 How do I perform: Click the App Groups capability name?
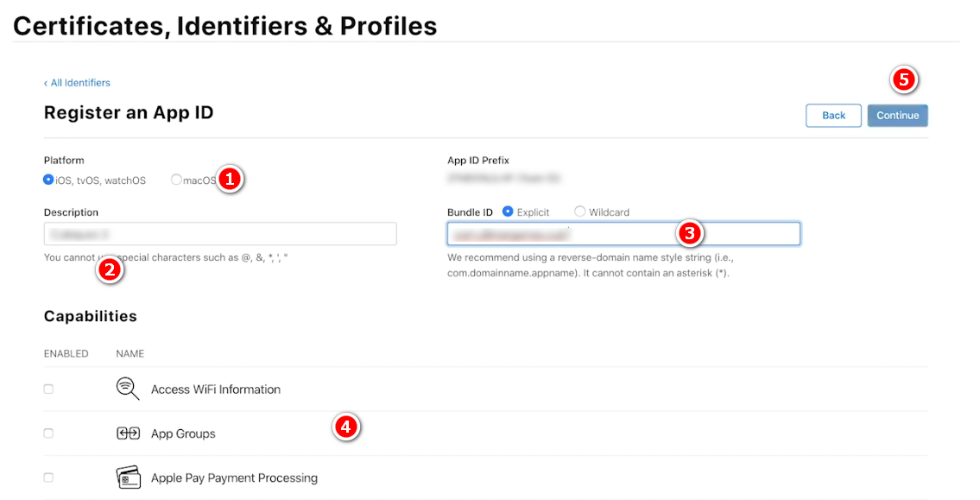click(183, 434)
